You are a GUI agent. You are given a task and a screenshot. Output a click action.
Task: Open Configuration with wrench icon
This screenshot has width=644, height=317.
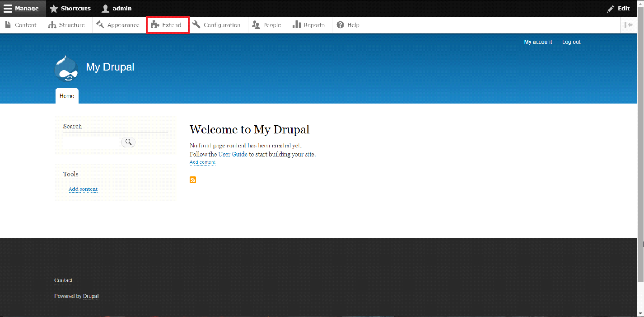pyautogui.click(x=217, y=25)
